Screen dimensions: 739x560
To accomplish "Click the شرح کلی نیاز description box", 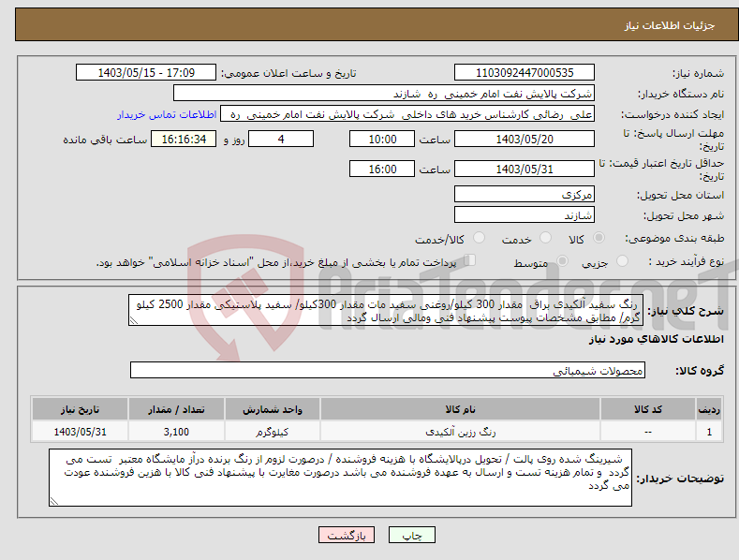I will click(386, 310).
